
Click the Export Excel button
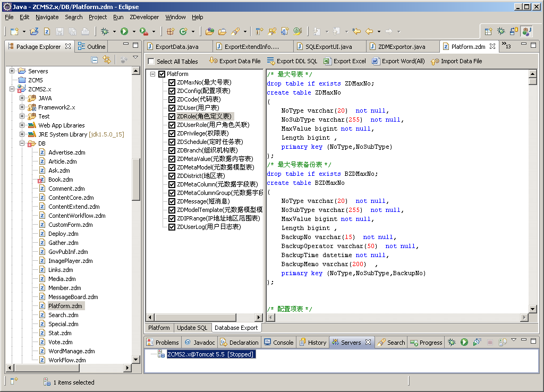click(x=344, y=61)
